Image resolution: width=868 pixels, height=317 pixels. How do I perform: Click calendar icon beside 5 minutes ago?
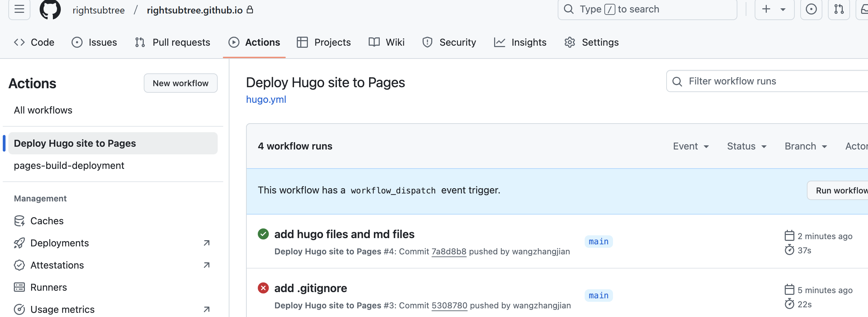pyautogui.click(x=790, y=290)
